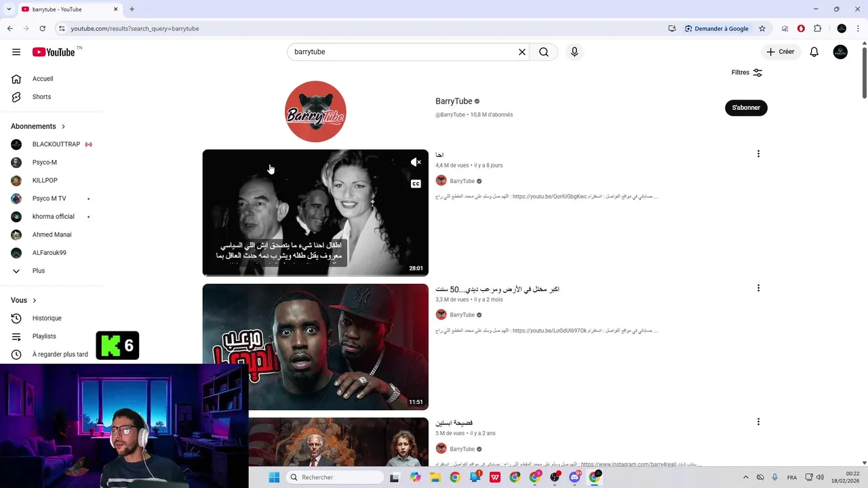Unmute the first video's inline preview
Image resolution: width=868 pixels, height=488 pixels.
pos(416,162)
